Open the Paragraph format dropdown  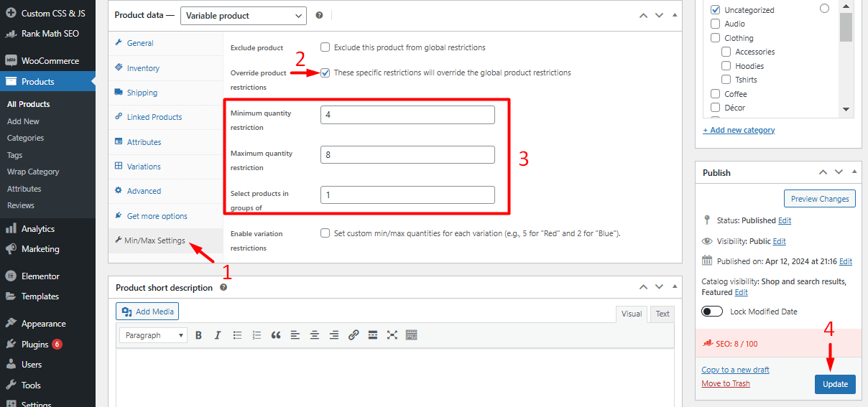click(x=153, y=335)
